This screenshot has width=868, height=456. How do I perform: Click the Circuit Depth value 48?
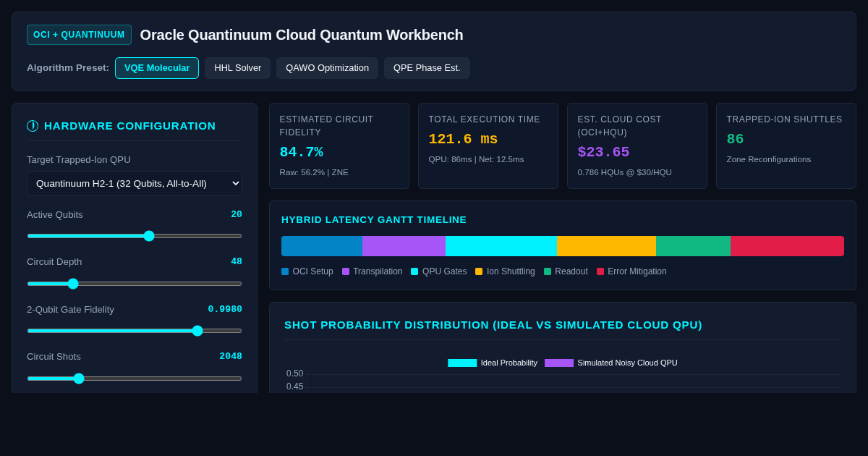(237, 261)
